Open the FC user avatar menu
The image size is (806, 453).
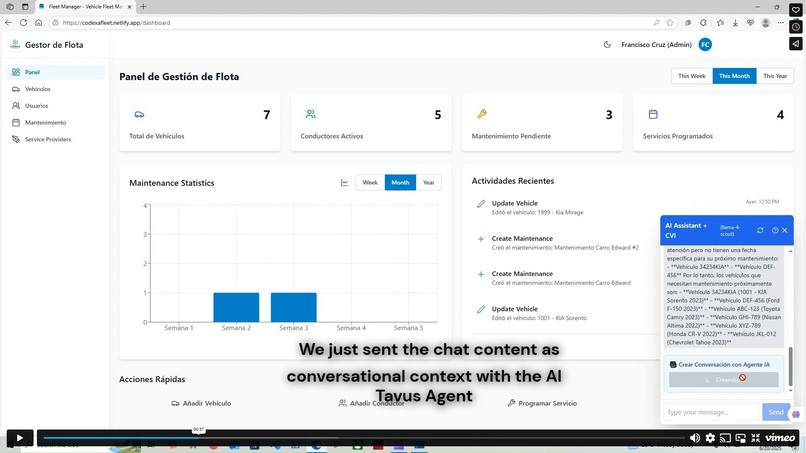pos(705,45)
